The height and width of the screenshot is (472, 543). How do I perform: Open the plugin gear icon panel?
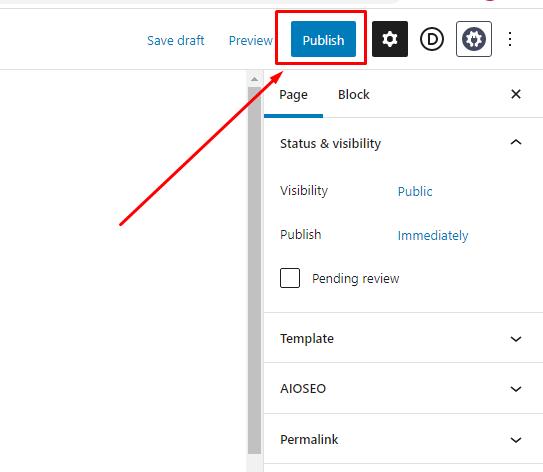coord(474,39)
